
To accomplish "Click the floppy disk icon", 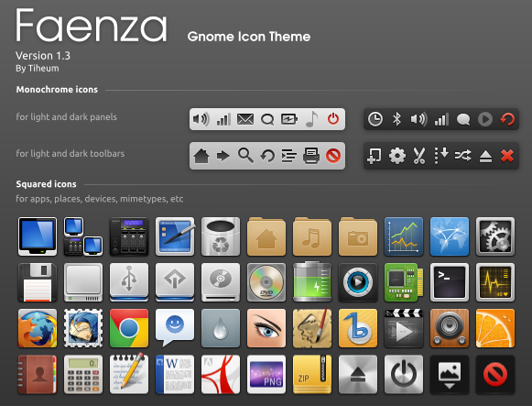I will pyautogui.click(x=38, y=282).
